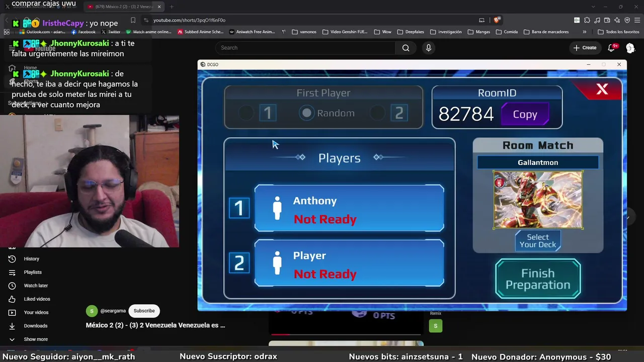The width and height of the screenshot is (644, 362).
Task: Select the second Player slot
Action: (x=349, y=263)
